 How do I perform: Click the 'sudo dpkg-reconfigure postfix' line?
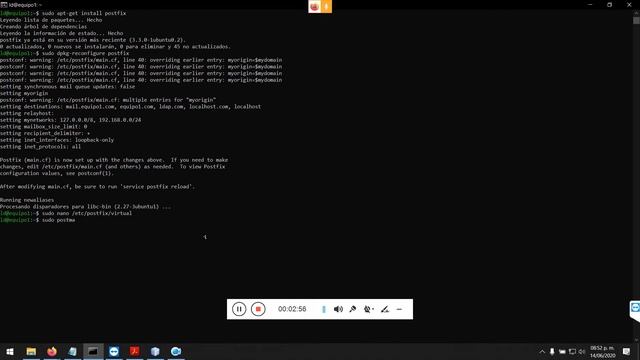[x=64, y=53]
